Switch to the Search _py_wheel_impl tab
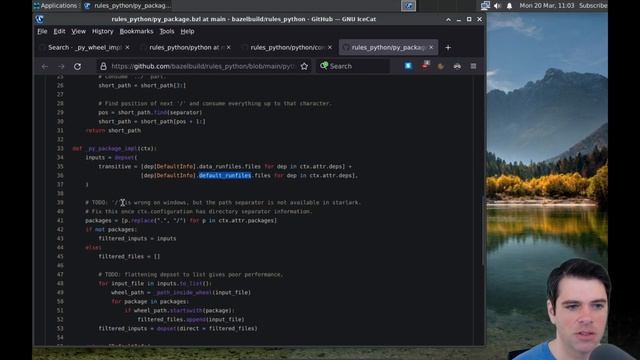Viewport: 640px width, 360px height. [84, 48]
